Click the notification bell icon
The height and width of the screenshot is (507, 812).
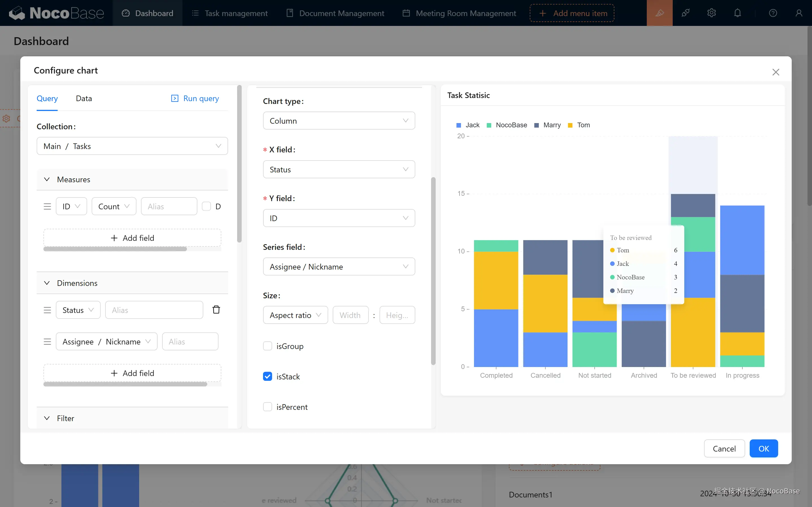coord(737,13)
